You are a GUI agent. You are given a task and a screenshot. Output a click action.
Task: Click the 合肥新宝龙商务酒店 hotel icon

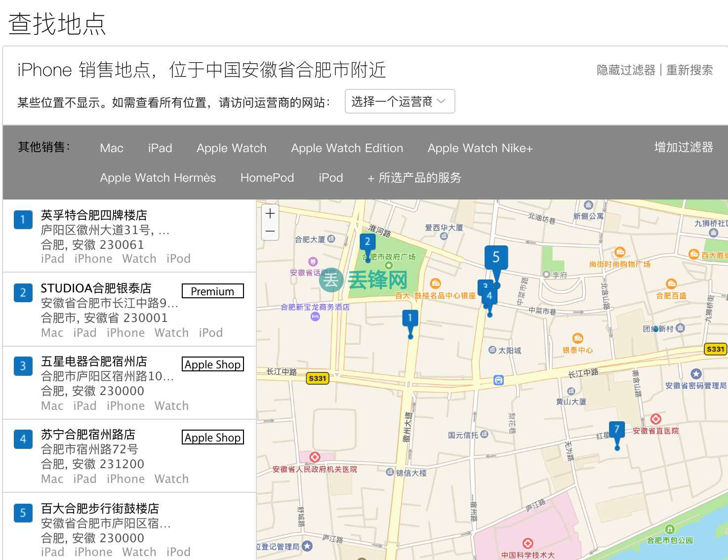[315, 317]
